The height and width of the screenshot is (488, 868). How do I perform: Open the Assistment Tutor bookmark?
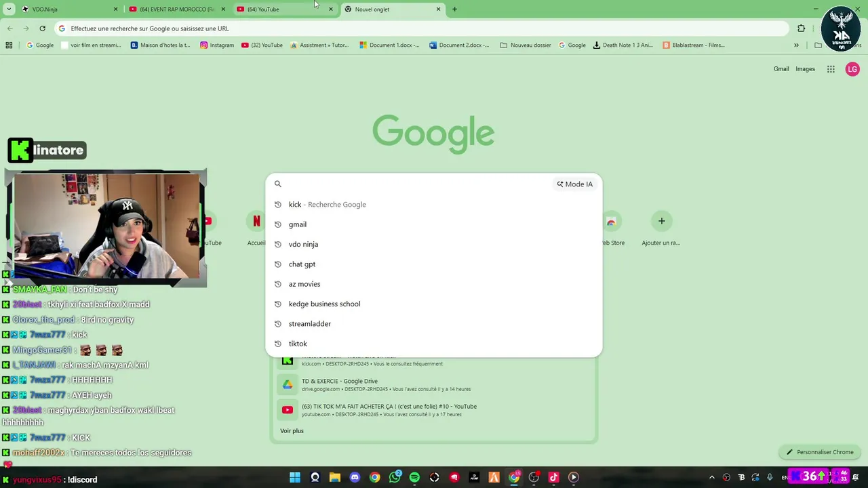319,45
